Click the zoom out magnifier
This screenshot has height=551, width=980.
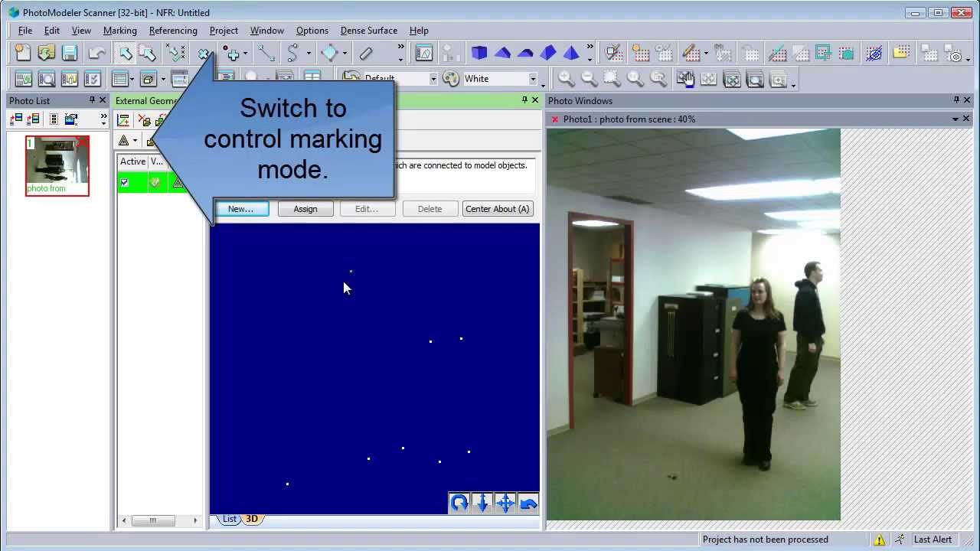pos(589,79)
